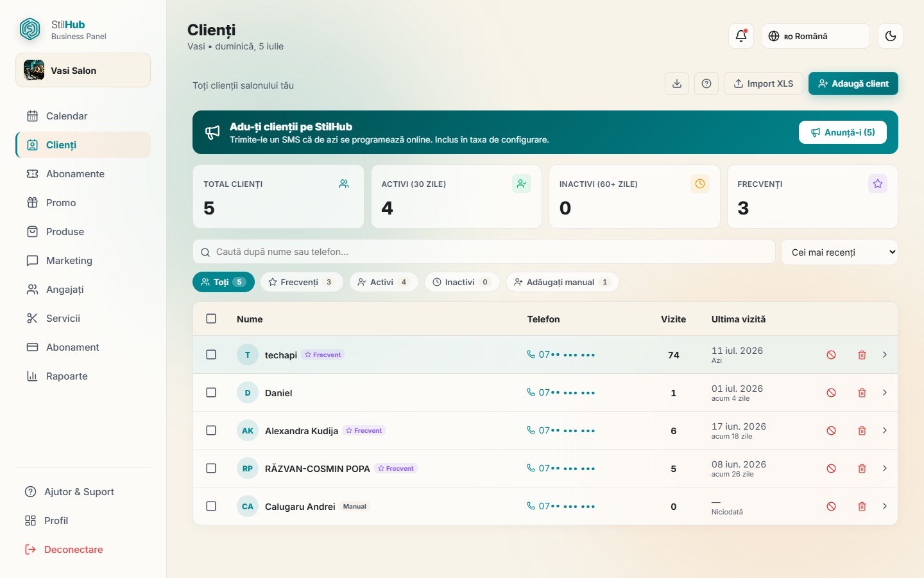
Task: Open Marketing section
Action: (x=83, y=261)
